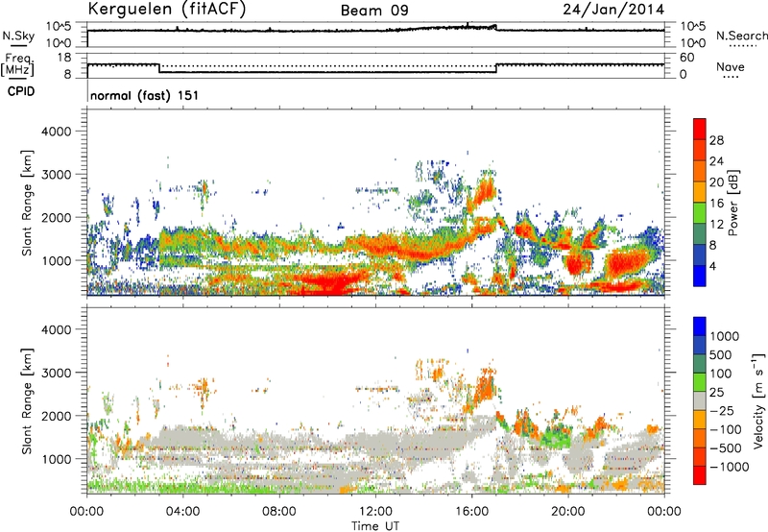Click the frequency step-up at 17:00 UT
Screen dimensions: 768x532
[496, 68]
